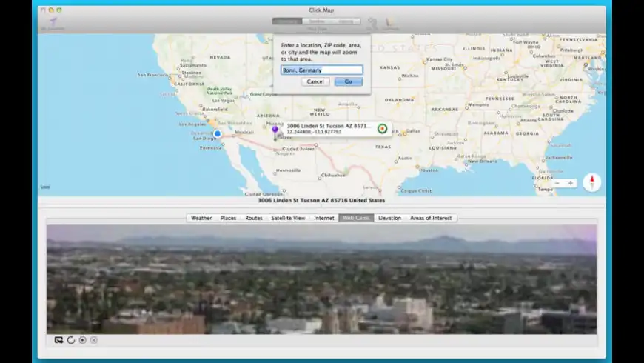644x363 pixels.
Task: Click the Chihuahua city label on map
Action: click(x=333, y=175)
